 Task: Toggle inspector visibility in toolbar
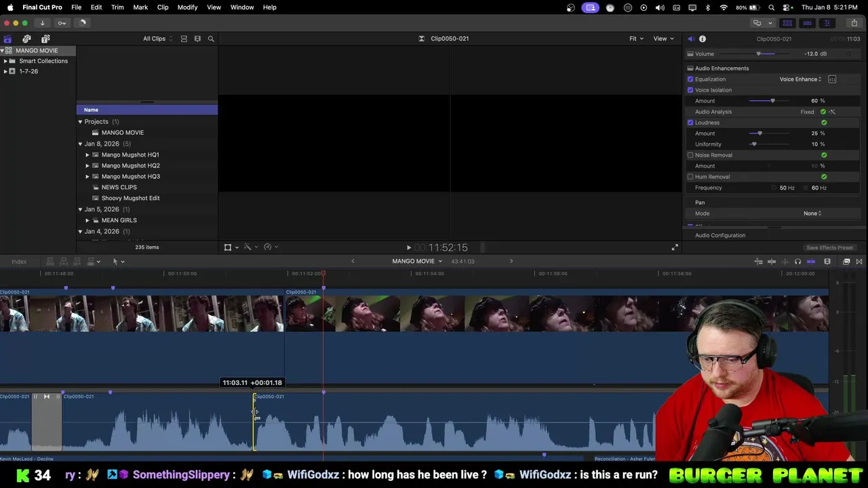(827, 22)
